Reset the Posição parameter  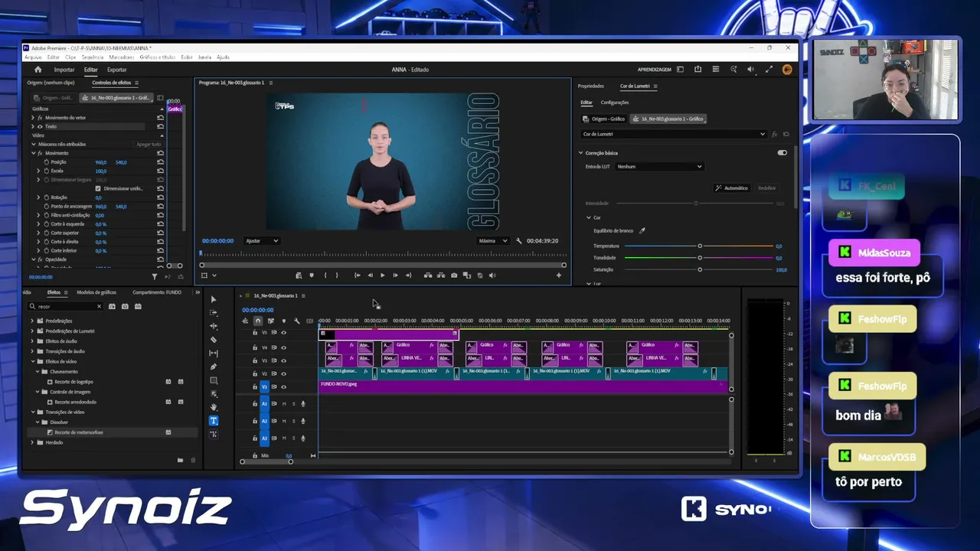160,162
